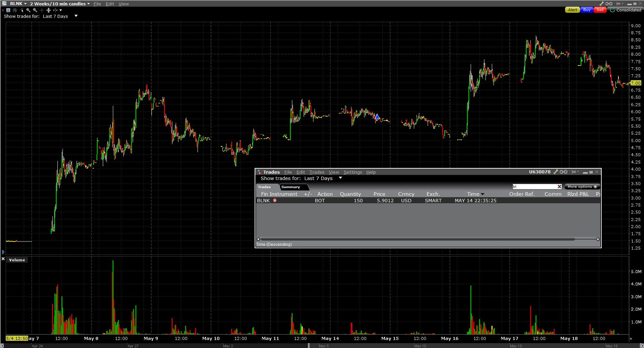
Task: Click the 5.9012 price cell
Action: pyautogui.click(x=385, y=201)
